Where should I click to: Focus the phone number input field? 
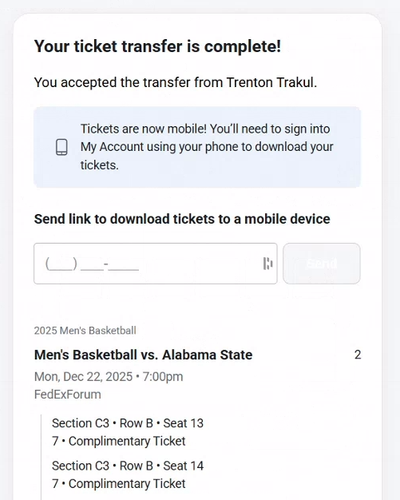(155, 263)
